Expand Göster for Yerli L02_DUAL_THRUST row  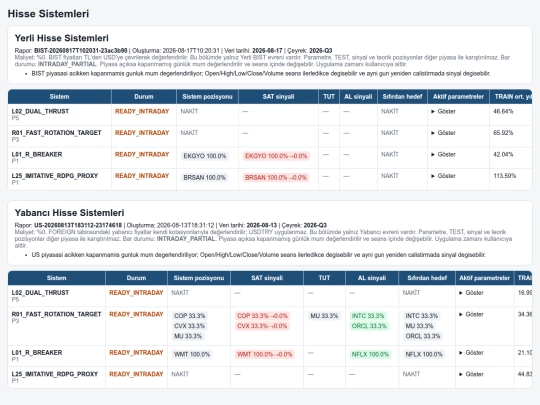pos(443,111)
